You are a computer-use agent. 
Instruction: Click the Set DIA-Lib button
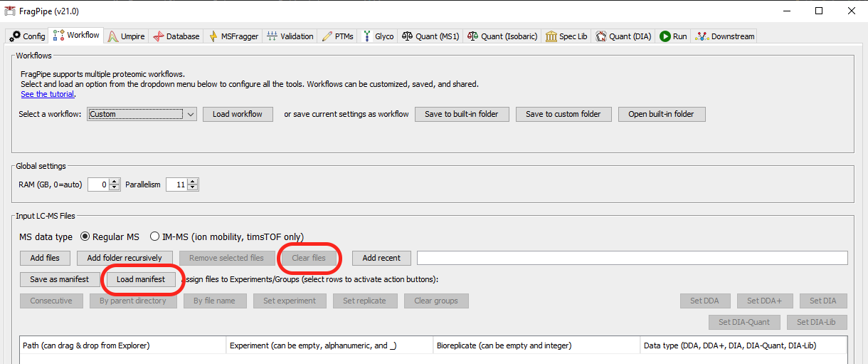(x=817, y=322)
